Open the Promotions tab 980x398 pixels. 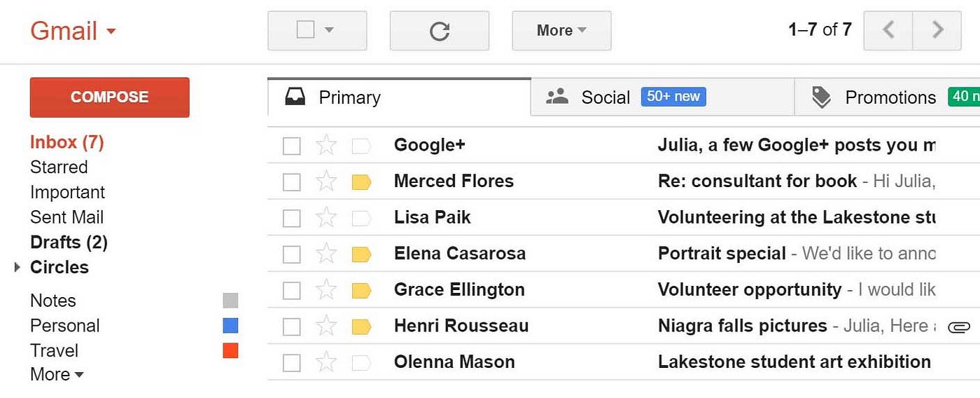tap(888, 97)
